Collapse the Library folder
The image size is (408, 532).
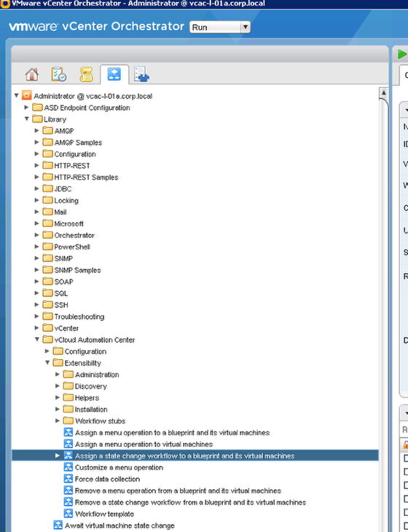[x=26, y=119]
